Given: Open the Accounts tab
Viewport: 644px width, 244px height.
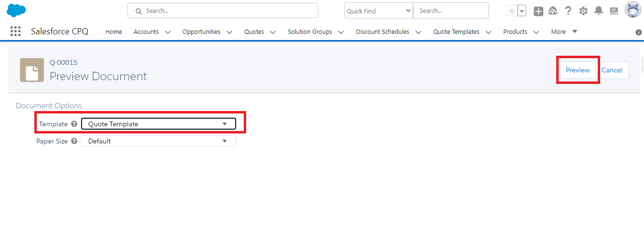Looking at the screenshot, I should pos(146,32).
